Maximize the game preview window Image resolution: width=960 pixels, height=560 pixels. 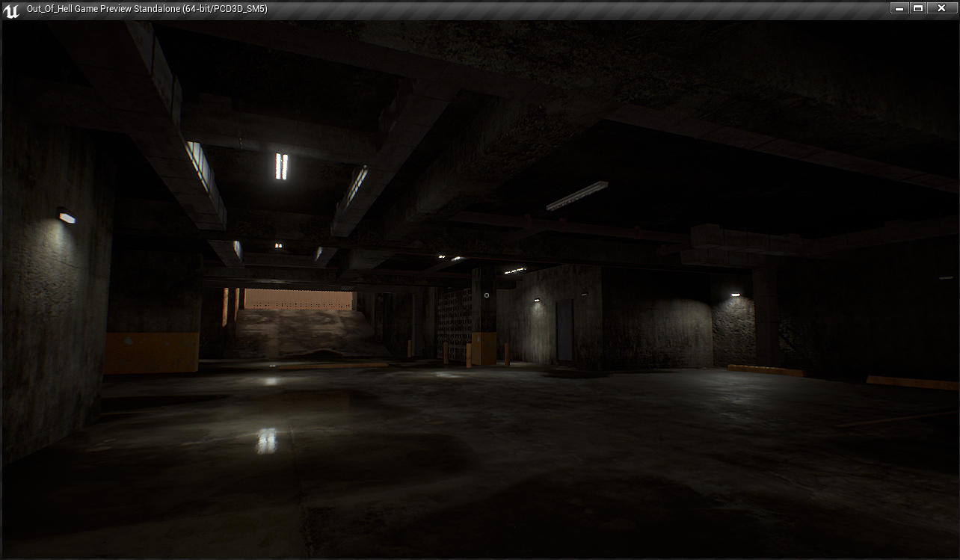[x=919, y=8]
